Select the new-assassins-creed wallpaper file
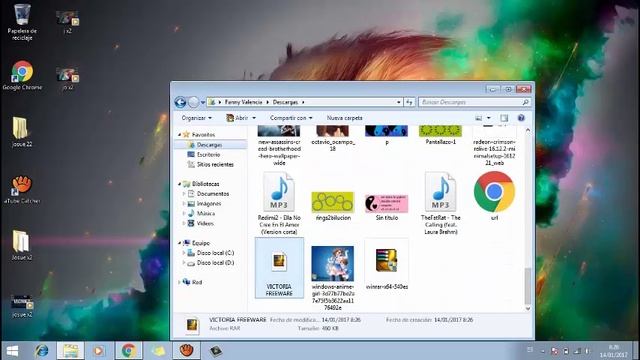The width and height of the screenshot is (640, 360). pyautogui.click(x=279, y=146)
